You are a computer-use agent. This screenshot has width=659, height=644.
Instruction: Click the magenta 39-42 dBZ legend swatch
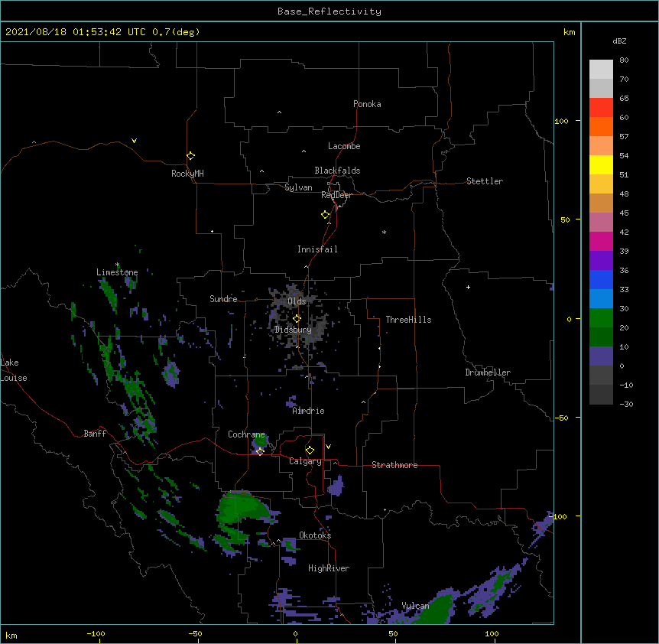pyautogui.click(x=601, y=241)
